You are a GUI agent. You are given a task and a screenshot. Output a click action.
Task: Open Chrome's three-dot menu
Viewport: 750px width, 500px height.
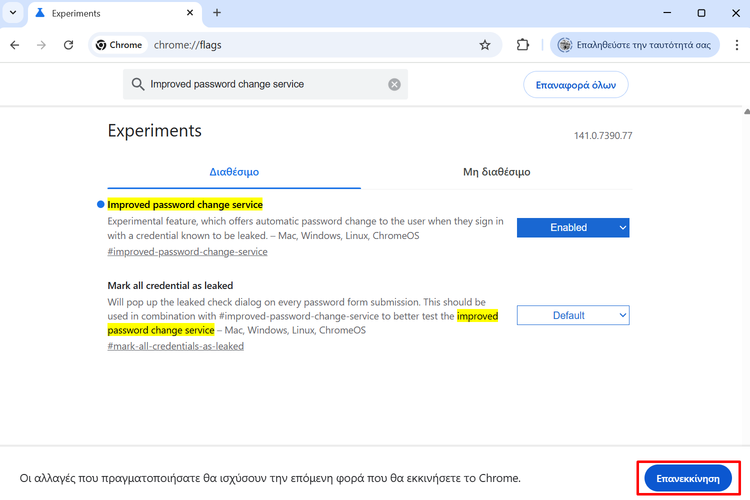tap(737, 45)
